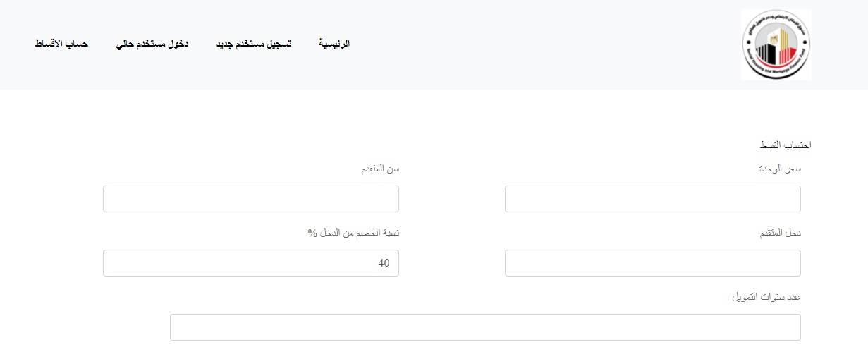The width and height of the screenshot is (868, 352).
Task: Click the Social Housing Fund logo
Action: [776, 44]
